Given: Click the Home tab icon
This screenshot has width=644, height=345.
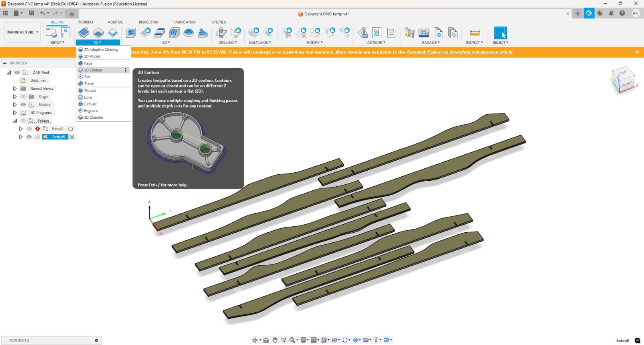Looking at the screenshot, I should click(x=72, y=14).
